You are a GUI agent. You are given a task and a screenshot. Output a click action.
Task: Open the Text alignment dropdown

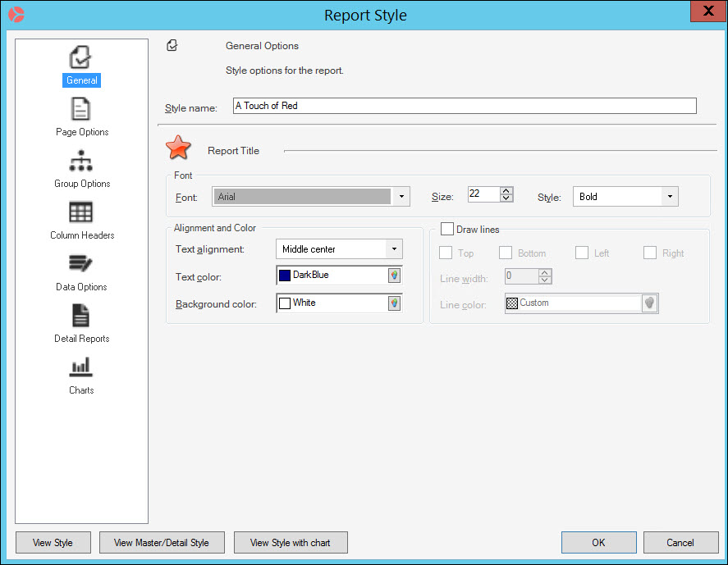coord(394,248)
